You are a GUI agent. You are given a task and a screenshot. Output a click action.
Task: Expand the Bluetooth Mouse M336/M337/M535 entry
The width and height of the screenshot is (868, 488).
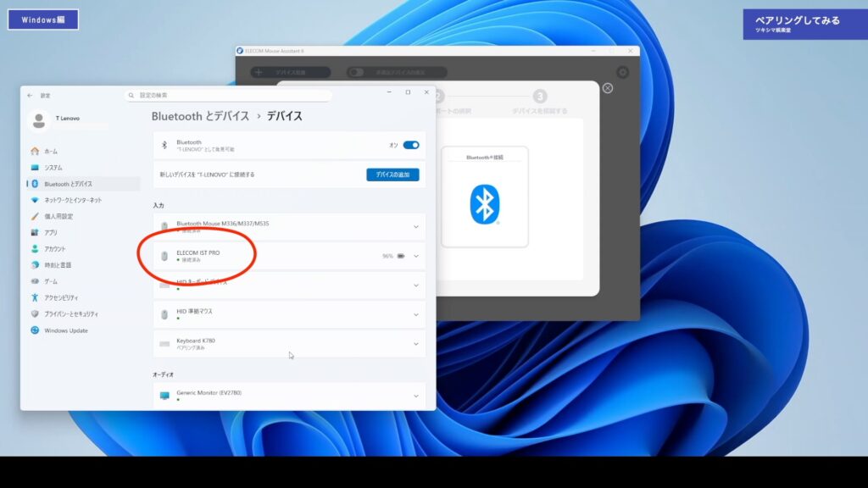click(415, 227)
